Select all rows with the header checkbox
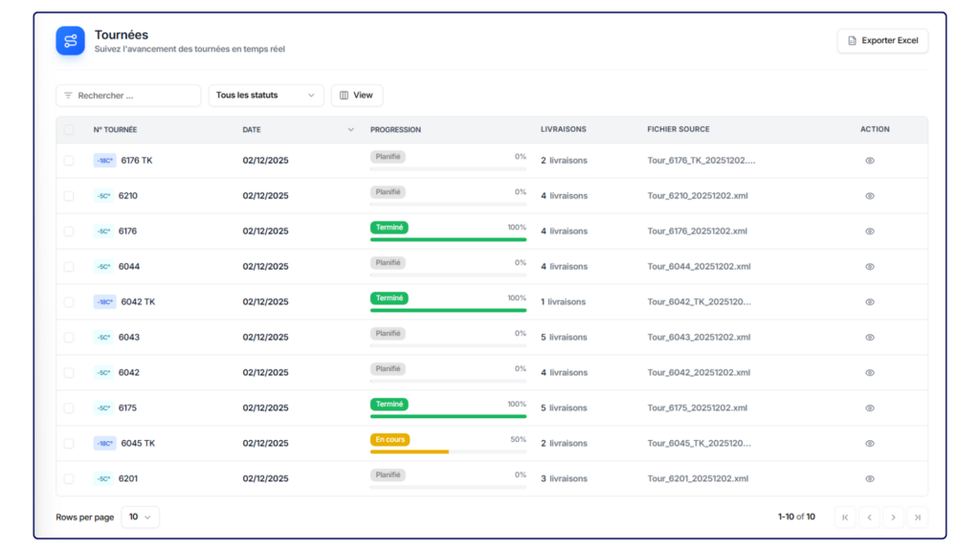The width and height of the screenshot is (980, 551). tap(68, 130)
